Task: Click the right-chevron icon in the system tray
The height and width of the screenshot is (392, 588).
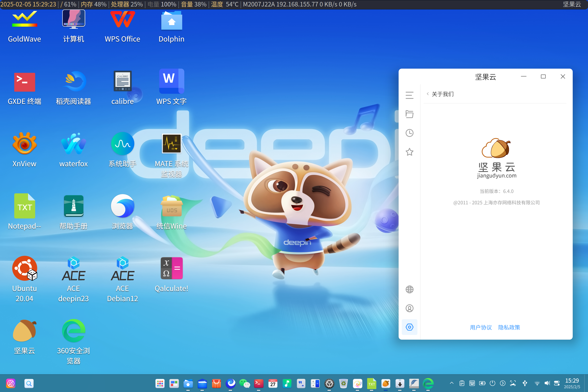Action: coord(502,383)
